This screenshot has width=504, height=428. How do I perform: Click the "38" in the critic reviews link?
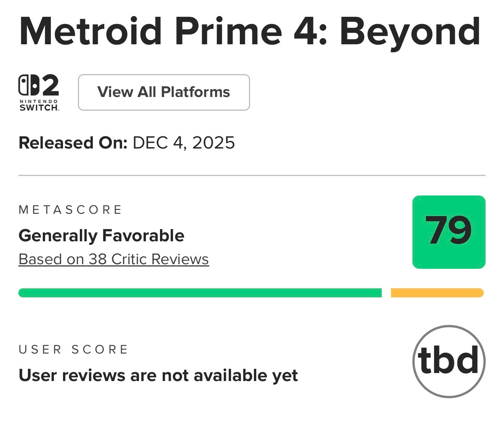coord(98,259)
